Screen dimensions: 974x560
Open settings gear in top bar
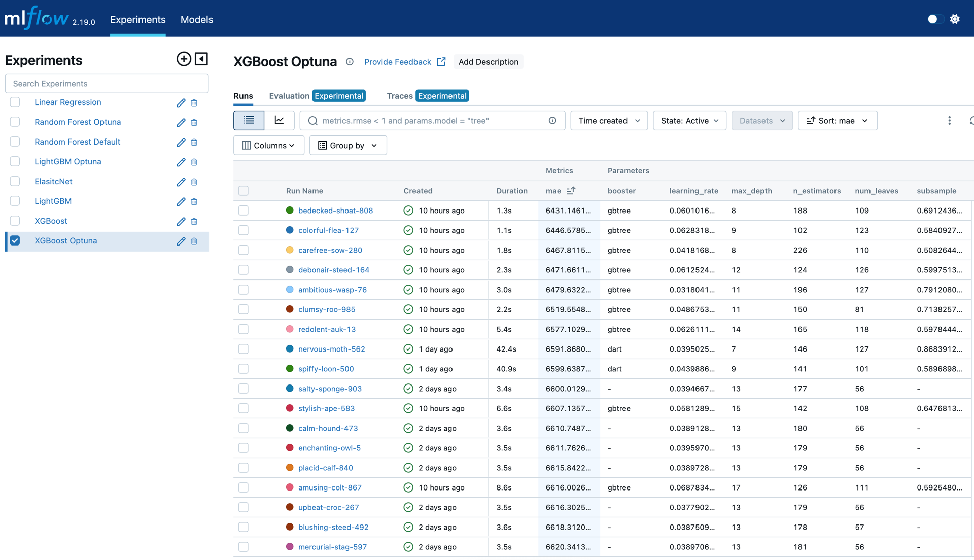955,19
